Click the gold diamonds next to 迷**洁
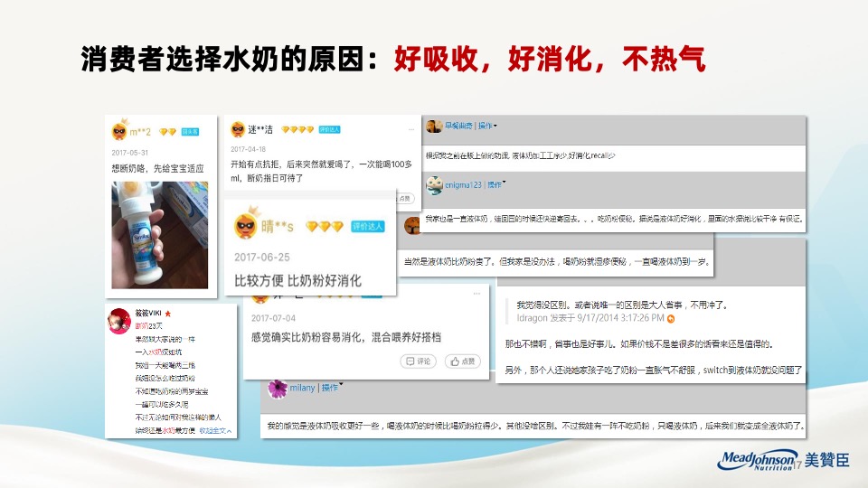The height and width of the screenshot is (488, 868). pyautogui.click(x=297, y=129)
